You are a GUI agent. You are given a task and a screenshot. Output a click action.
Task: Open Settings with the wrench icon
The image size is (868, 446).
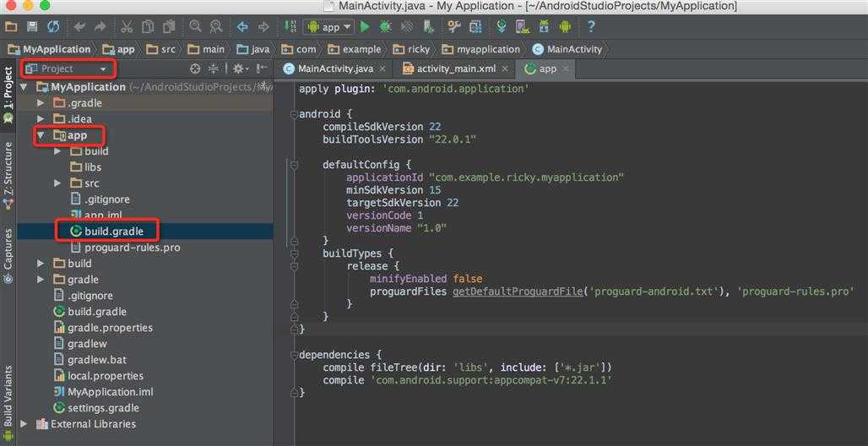[x=454, y=26]
